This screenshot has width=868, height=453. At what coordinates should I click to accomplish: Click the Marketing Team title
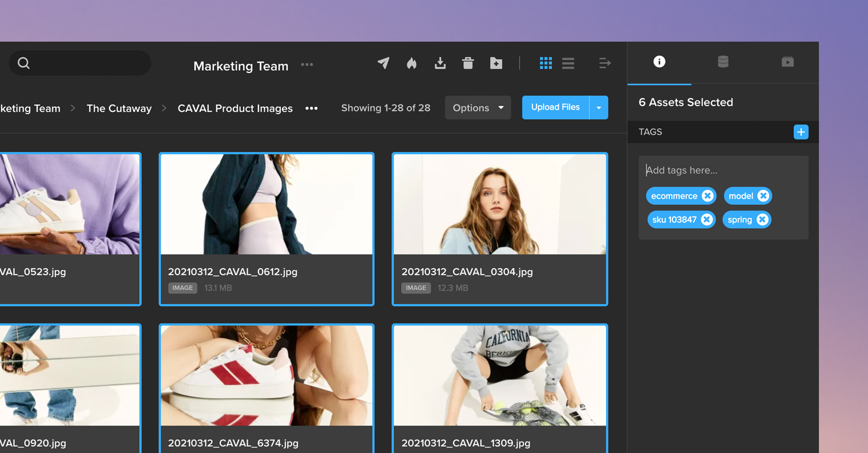click(x=241, y=66)
